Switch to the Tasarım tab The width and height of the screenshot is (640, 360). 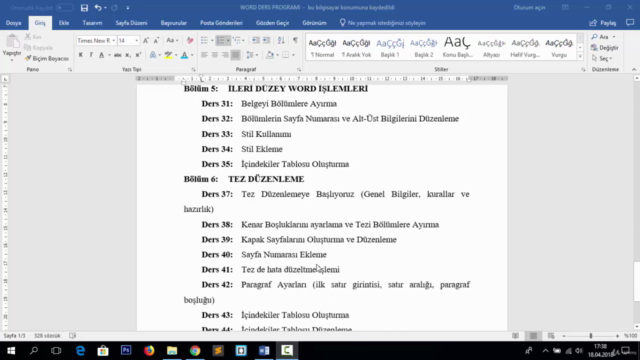(92, 23)
